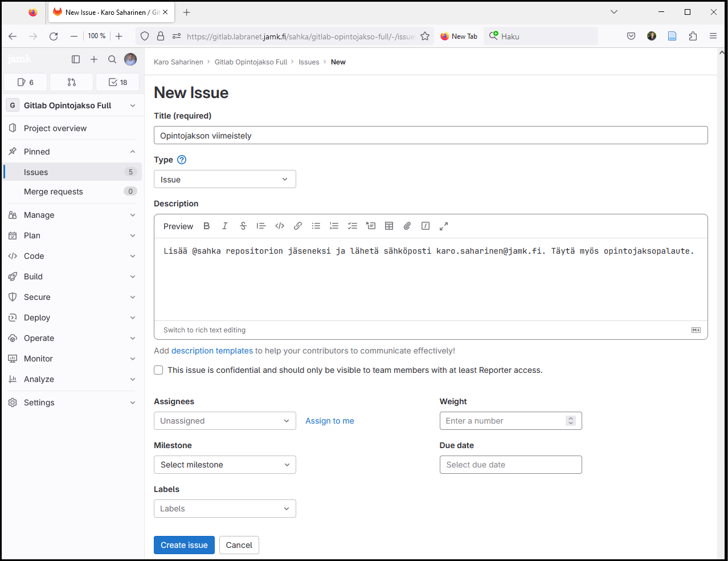Add a table to the description

click(x=389, y=226)
